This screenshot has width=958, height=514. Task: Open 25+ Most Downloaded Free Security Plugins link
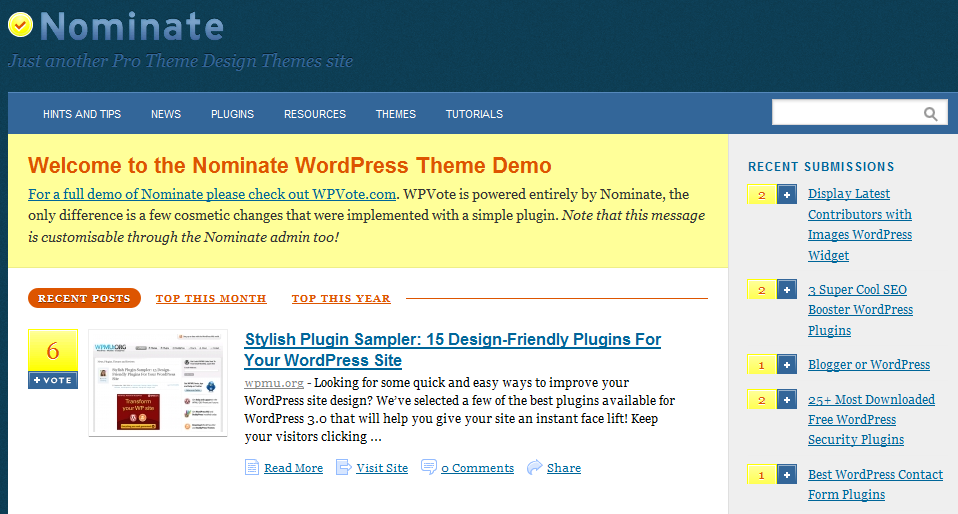(871, 419)
